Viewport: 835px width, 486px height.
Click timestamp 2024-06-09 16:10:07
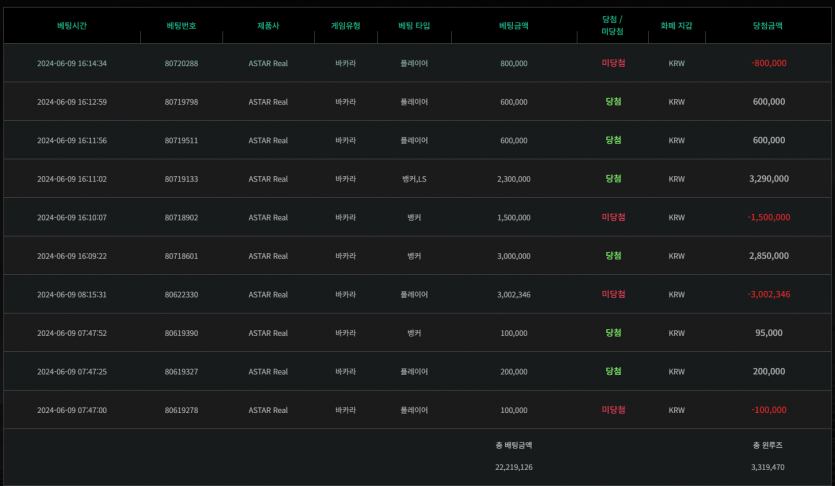[x=72, y=217]
